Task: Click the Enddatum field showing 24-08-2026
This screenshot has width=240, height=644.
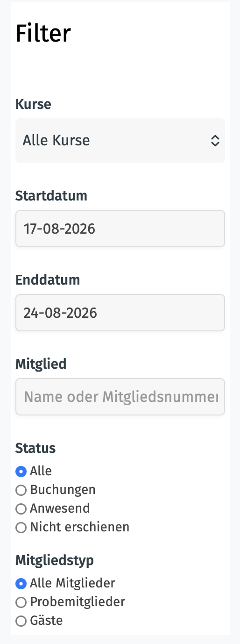Action: tap(120, 313)
